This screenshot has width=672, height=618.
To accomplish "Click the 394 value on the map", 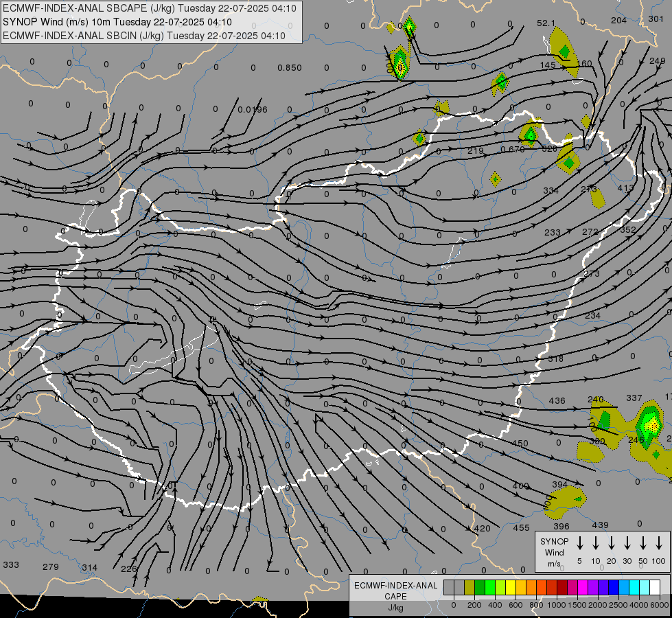I will [559, 485].
